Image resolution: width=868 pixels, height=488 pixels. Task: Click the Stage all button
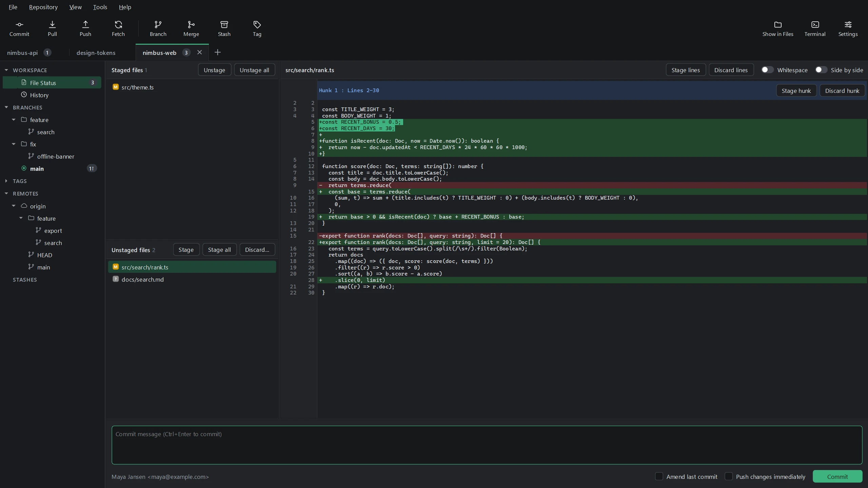(x=219, y=249)
